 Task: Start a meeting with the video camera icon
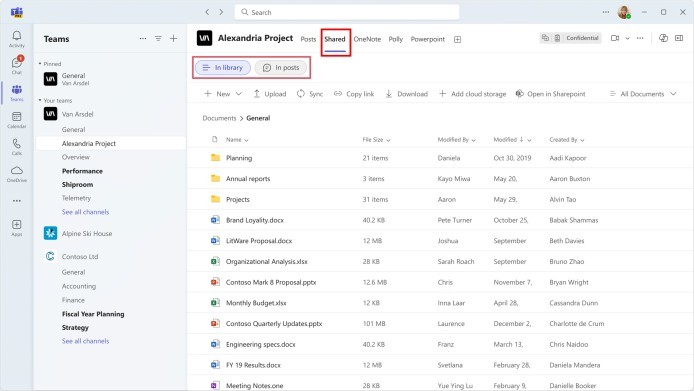click(615, 38)
